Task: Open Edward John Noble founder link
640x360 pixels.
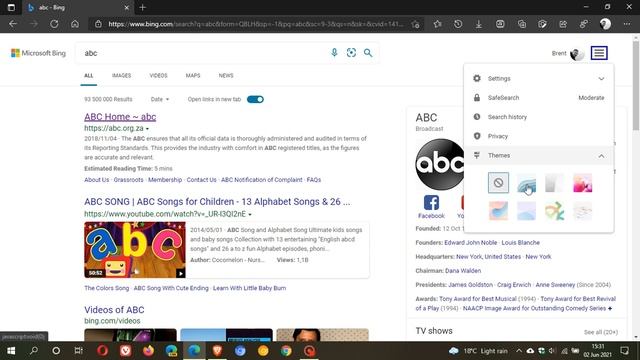Action: click(470, 242)
